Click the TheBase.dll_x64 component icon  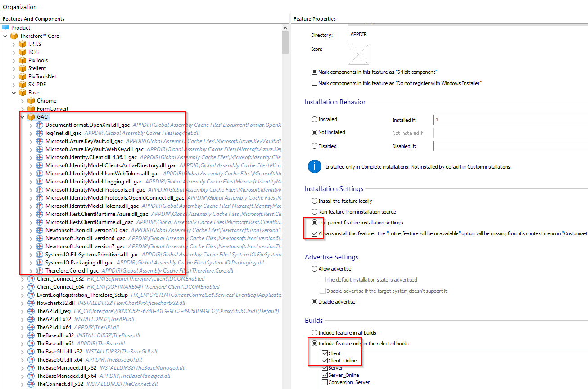31,344
